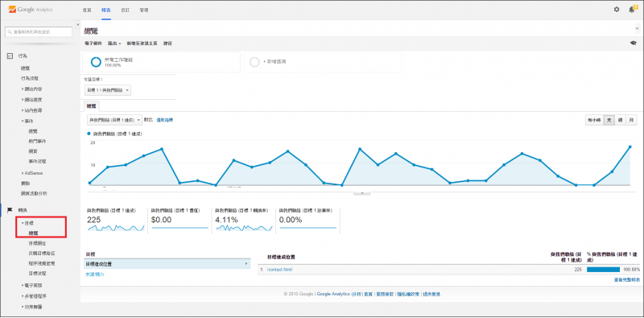644x318 pixels.
Task: Open 行為流程 in the sidebar
Action: [30, 78]
